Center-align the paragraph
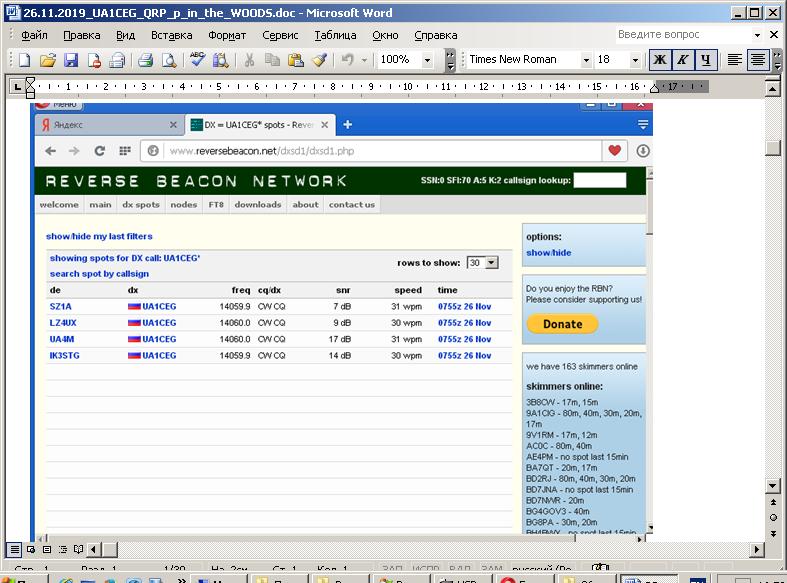This screenshot has height=583, width=787. [758, 60]
